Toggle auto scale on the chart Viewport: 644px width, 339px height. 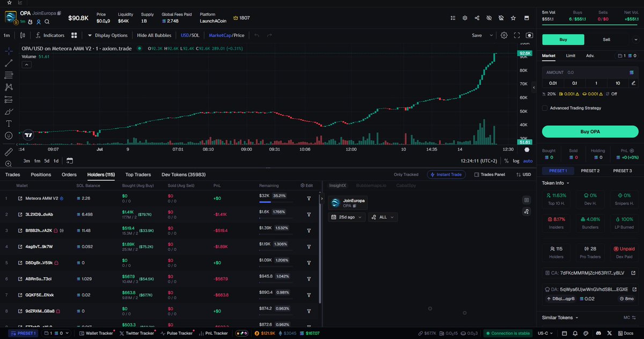(x=528, y=161)
